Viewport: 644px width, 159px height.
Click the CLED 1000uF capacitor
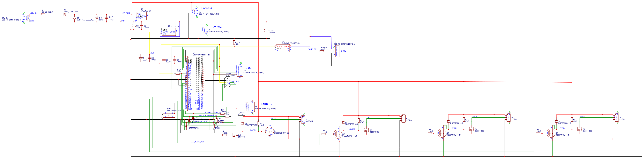tap(266, 31)
